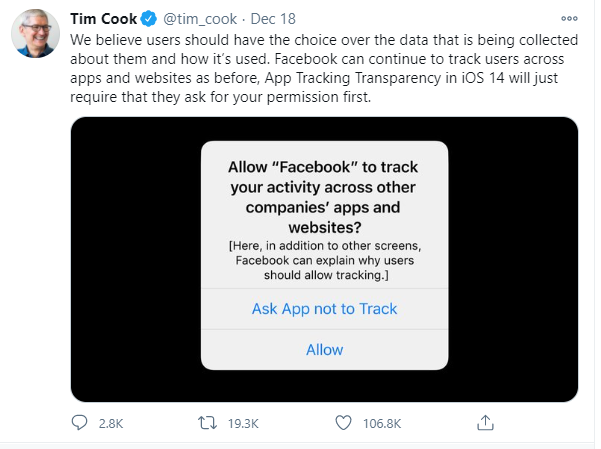Viewport: 601px width, 449px height.
Task: Click the Tim Cook display name
Action: click(x=103, y=19)
